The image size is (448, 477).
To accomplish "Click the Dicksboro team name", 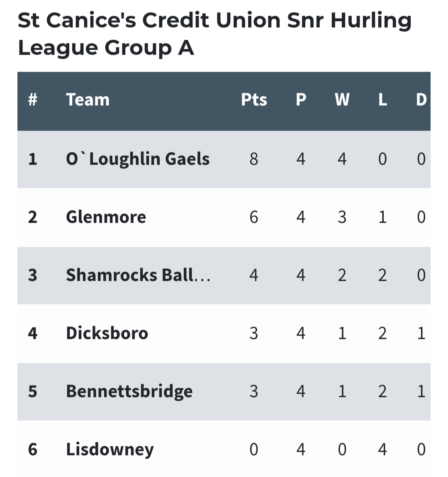I will click(x=107, y=333).
